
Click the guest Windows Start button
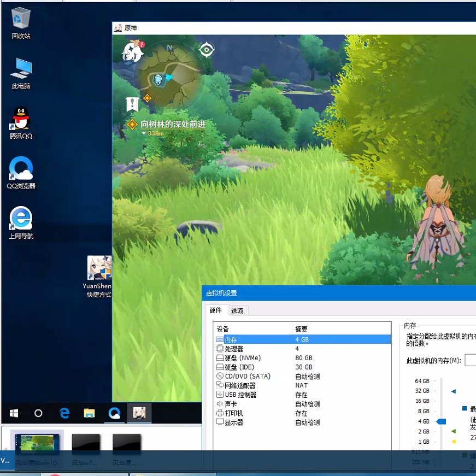(x=14, y=413)
